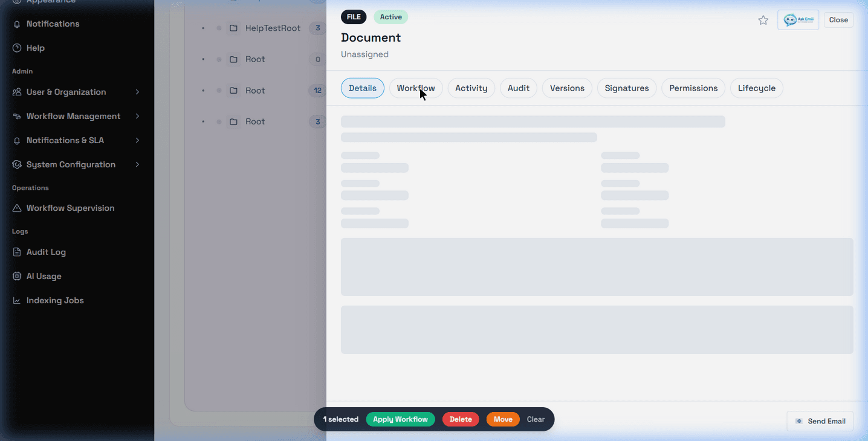Click the folder icon of the Root row with count 12
The width and height of the screenshot is (868, 441).
coord(233,91)
